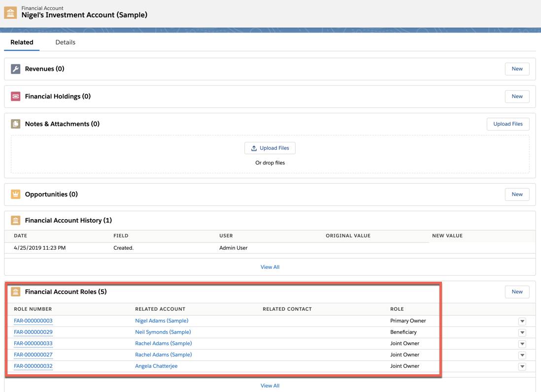Click the Created. field cell
Viewport: 541px width, 392px height.
click(124, 248)
